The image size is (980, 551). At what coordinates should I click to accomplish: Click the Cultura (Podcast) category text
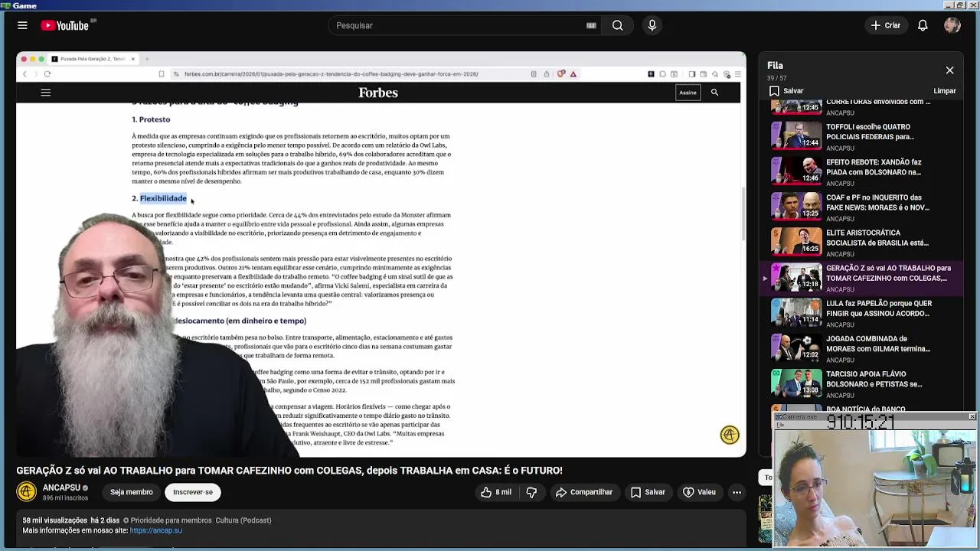(243, 520)
